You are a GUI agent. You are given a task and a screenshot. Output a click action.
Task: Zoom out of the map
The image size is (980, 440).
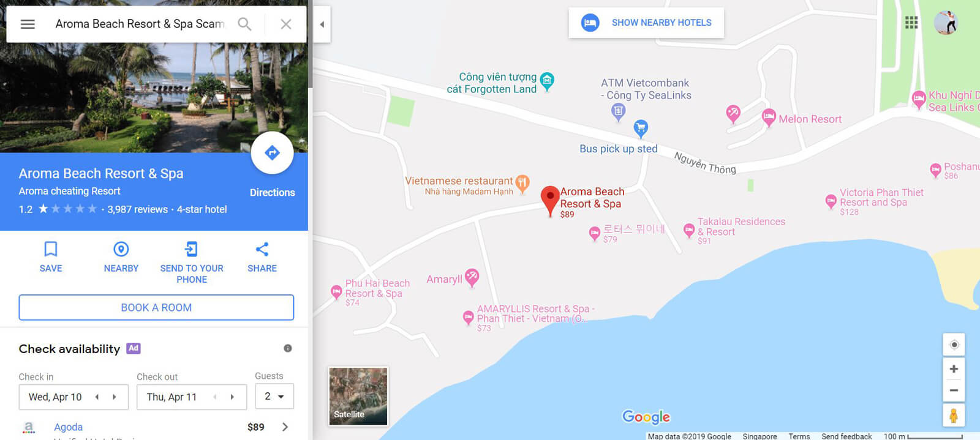click(954, 390)
